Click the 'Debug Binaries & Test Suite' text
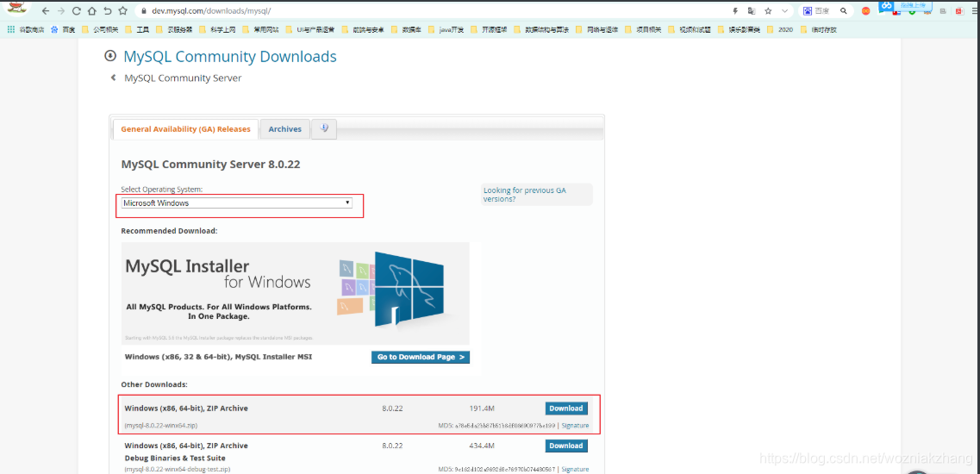This screenshot has height=474, width=980. click(175, 458)
